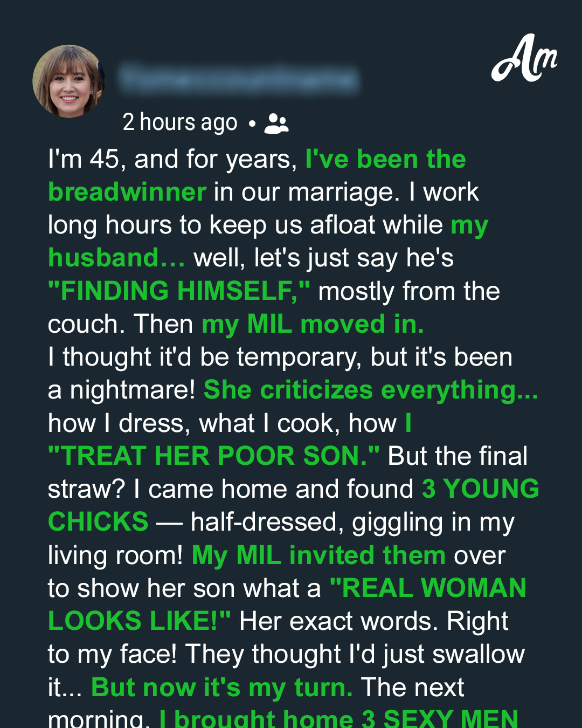Image resolution: width=582 pixels, height=728 pixels.
Task: Click the green word 'husband…'
Action: 116,258
